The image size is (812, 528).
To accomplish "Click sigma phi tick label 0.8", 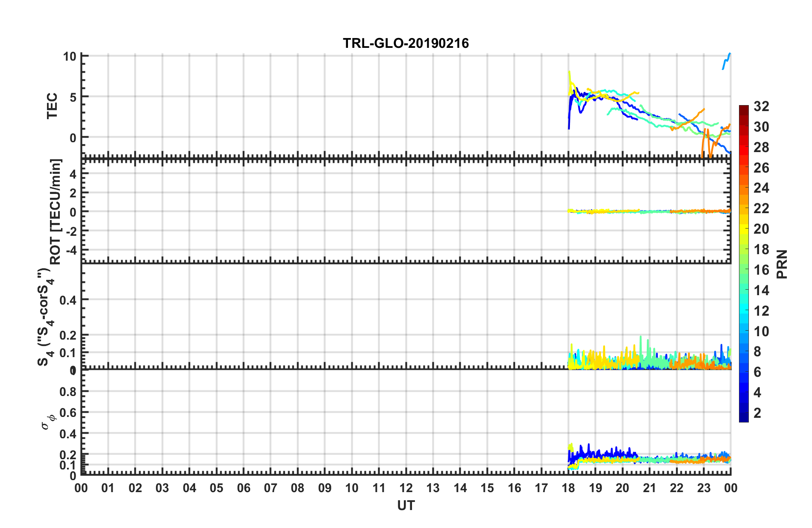I will [x=68, y=391].
